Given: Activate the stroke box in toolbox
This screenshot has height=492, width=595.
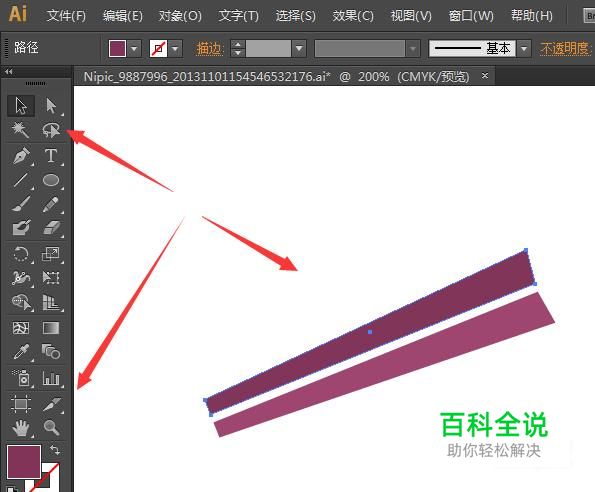Looking at the screenshot, I should pos(43,477).
